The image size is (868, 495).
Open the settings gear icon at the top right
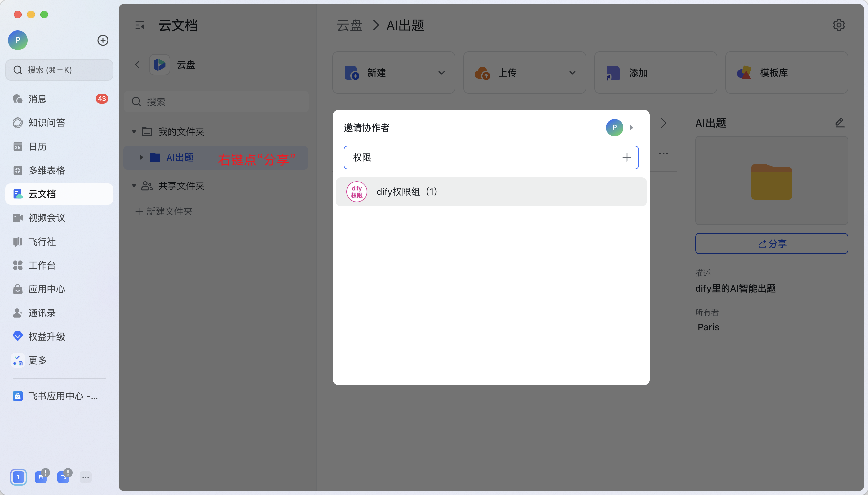[838, 25]
